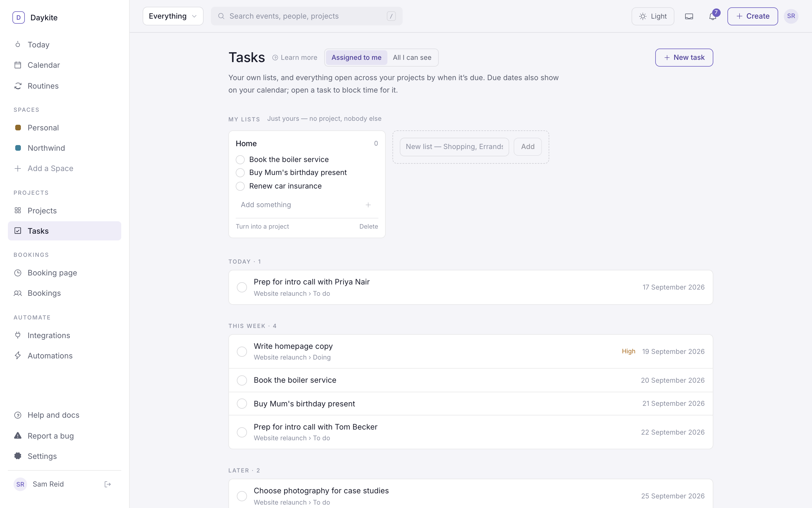The height and width of the screenshot is (508, 812).
Task: Open Projects in the sidebar
Action: [x=64, y=211]
